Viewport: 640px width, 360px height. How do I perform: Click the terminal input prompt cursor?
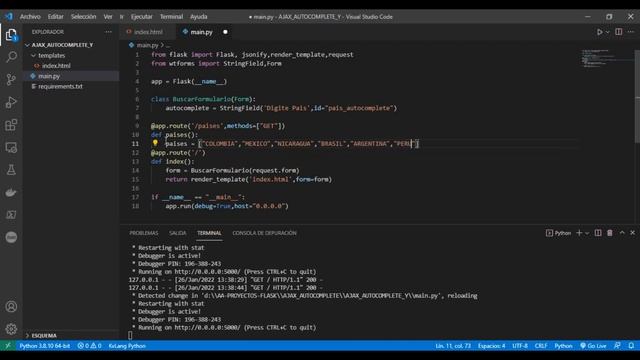point(130,336)
